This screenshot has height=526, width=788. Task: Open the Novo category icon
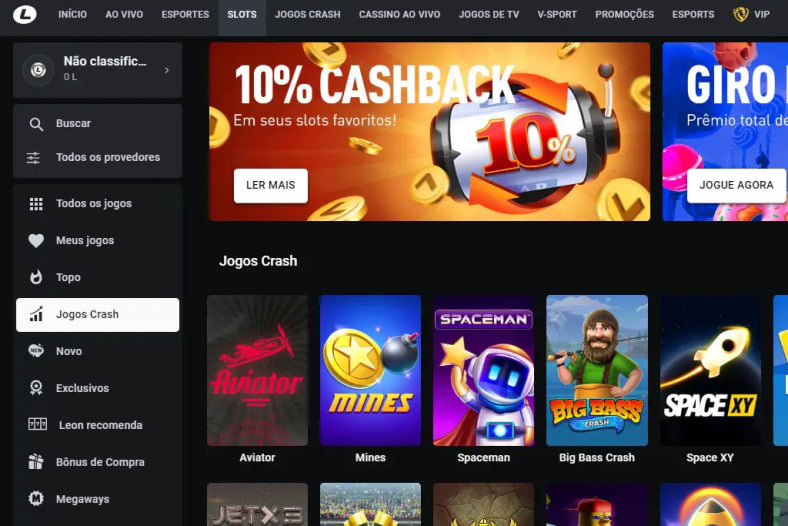(36, 351)
